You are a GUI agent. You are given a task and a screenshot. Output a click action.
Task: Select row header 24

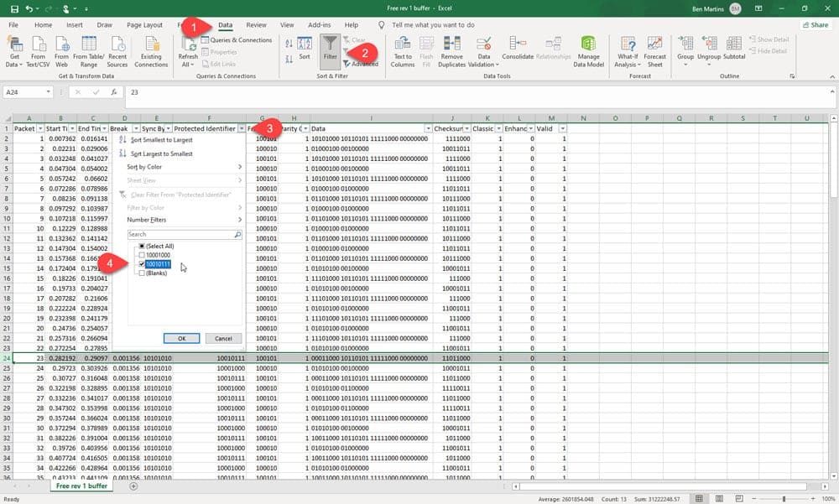(7, 358)
